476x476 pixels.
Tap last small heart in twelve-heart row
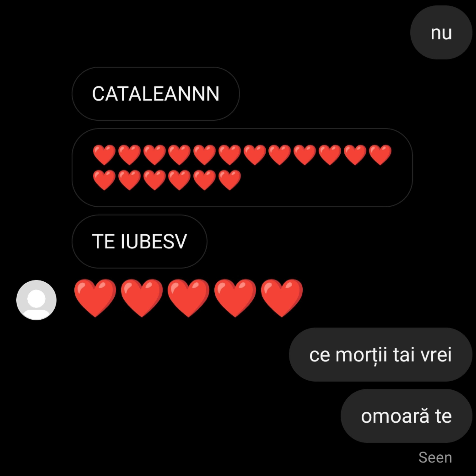pyautogui.click(x=380, y=155)
